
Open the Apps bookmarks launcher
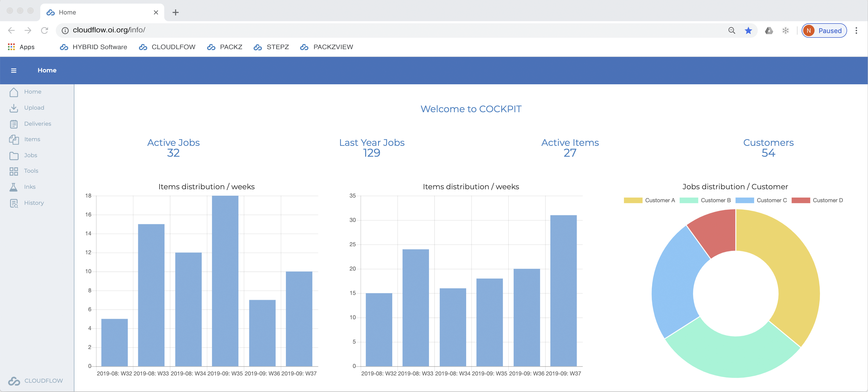tap(21, 47)
